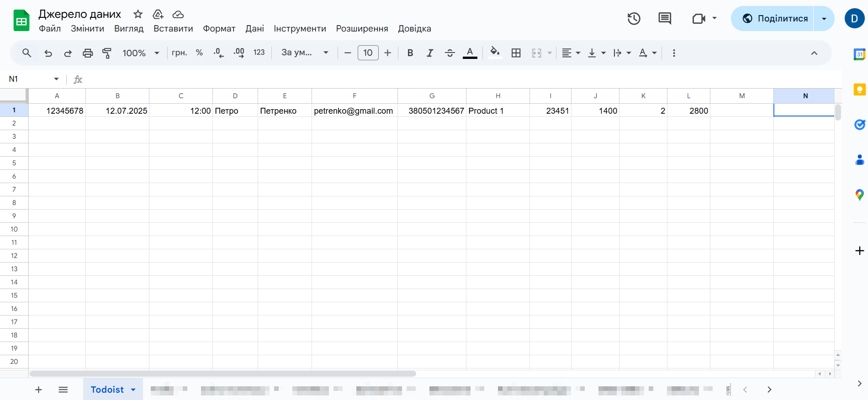Open the fill color bucket
868x400 pixels.
coord(495,53)
